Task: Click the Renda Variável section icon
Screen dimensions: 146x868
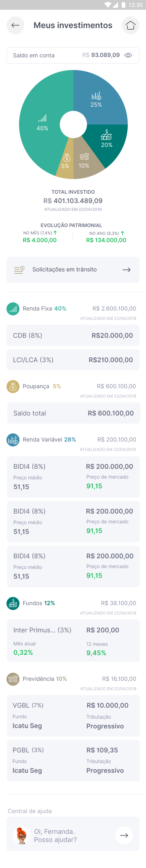Action: coord(13,439)
